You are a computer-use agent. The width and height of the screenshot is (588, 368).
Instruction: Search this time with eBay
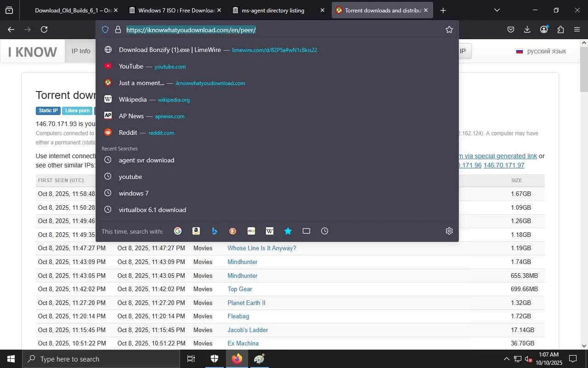pyautogui.click(x=251, y=231)
